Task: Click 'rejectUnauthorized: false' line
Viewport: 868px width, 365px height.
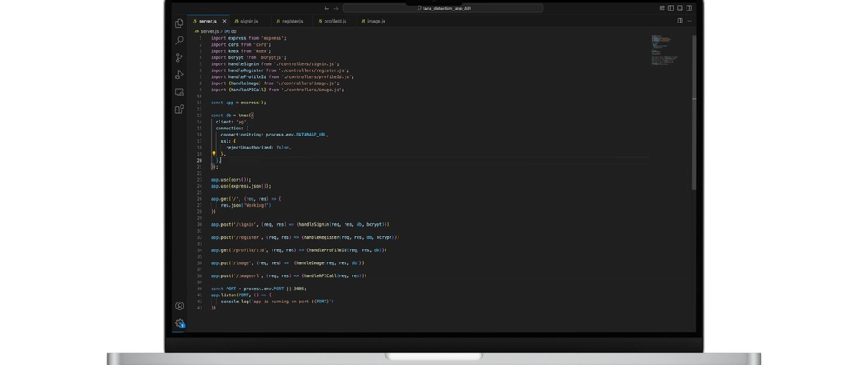Action: [x=259, y=148]
